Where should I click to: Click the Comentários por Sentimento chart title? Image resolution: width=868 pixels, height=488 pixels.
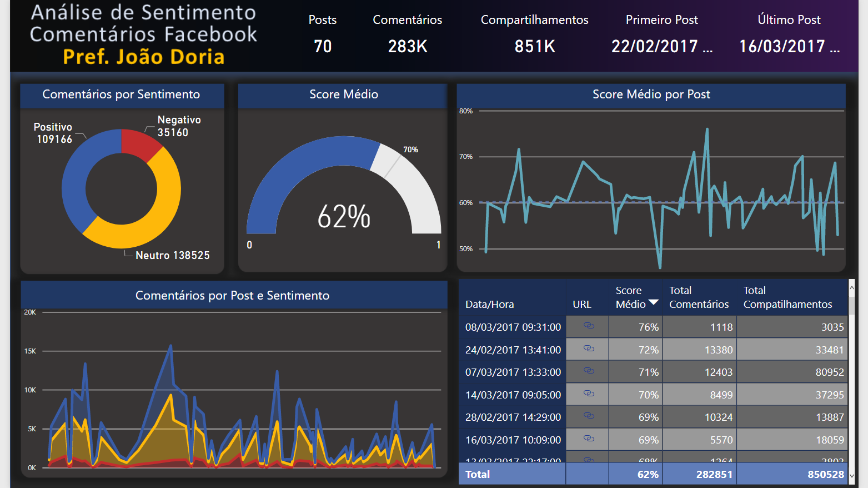click(121, 94)
